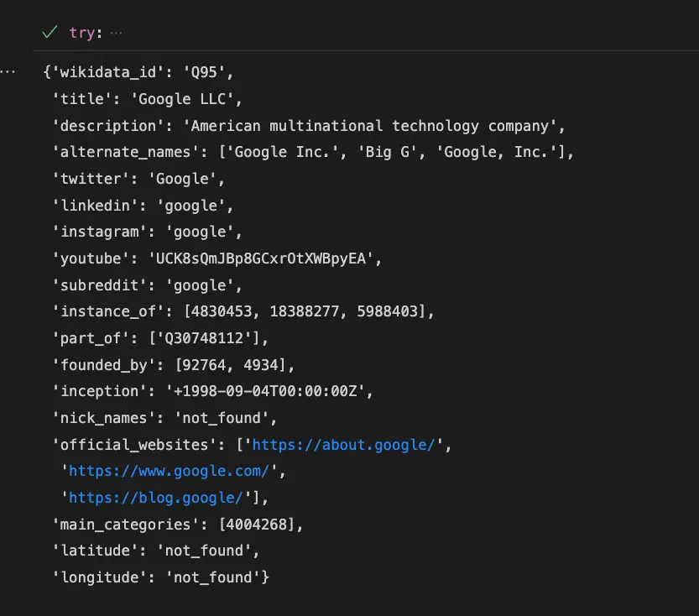Select the number 18388277 in instance_of

(x=305, y=311)
